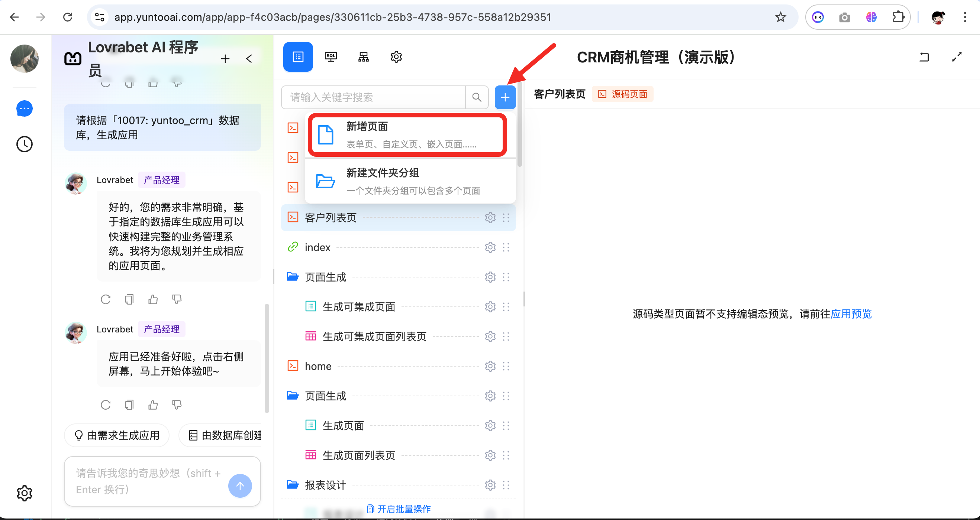Screen dimensions: 980x520
Task: Click the 应用预览 link
Action: pos(851,313)
